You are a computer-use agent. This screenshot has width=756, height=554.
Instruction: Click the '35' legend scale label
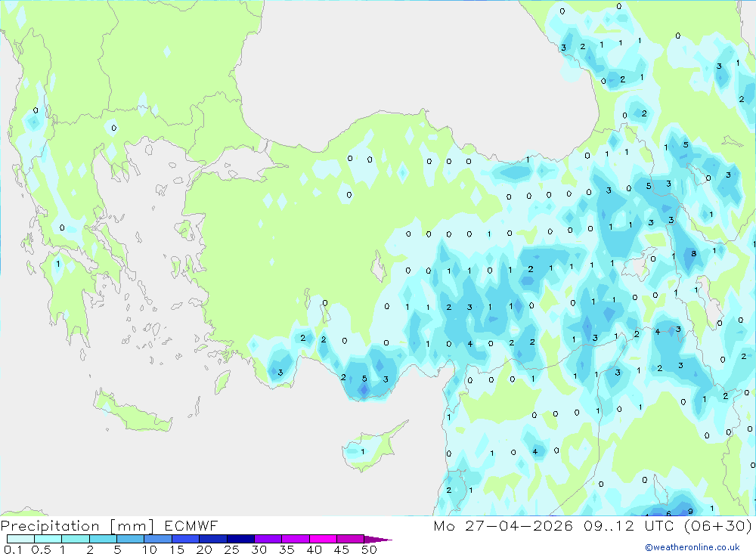point(287,549)
